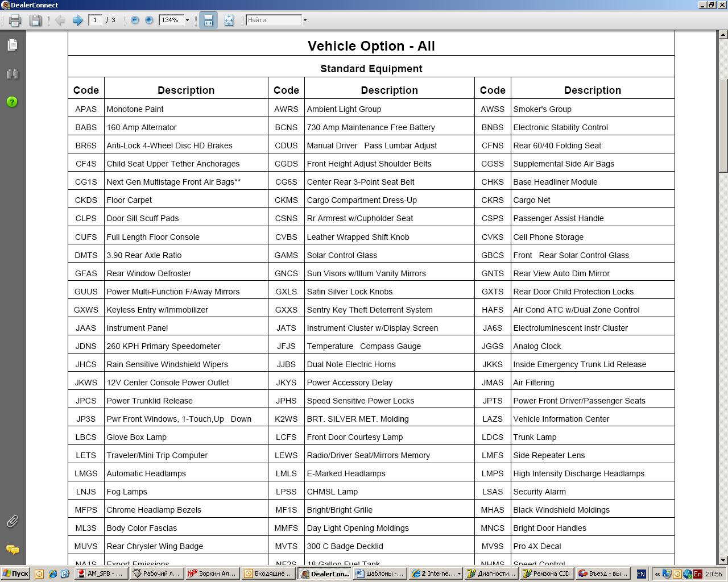Screen dimensions: 728x582
Task: Go to the next page arrow
Action: pyautogui.click(x=78, y=20)
